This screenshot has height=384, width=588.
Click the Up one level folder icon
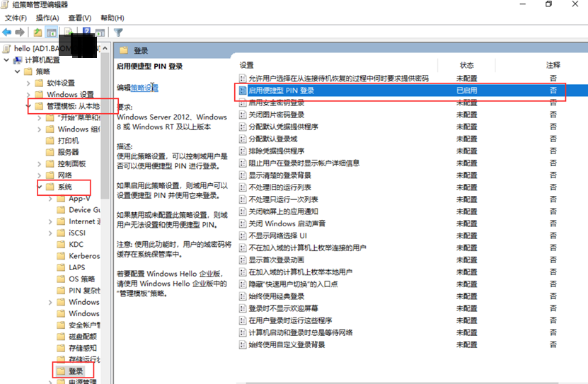click(x=38, y=33)
